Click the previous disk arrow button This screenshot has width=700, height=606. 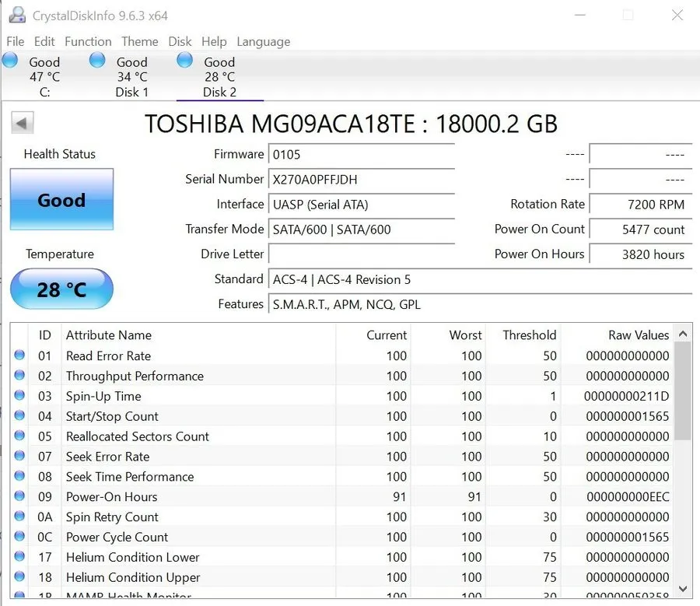22,123
